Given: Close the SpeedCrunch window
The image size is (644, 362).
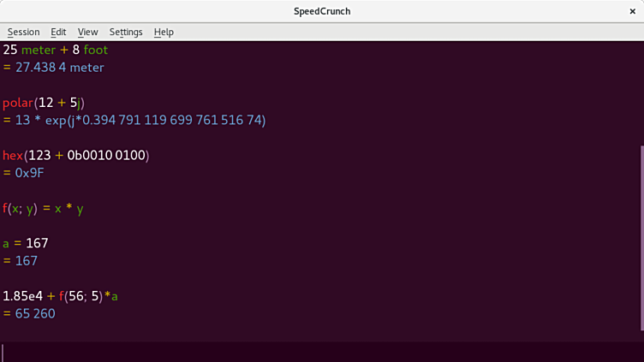Looking at the screenshot, I should (633, 11).
